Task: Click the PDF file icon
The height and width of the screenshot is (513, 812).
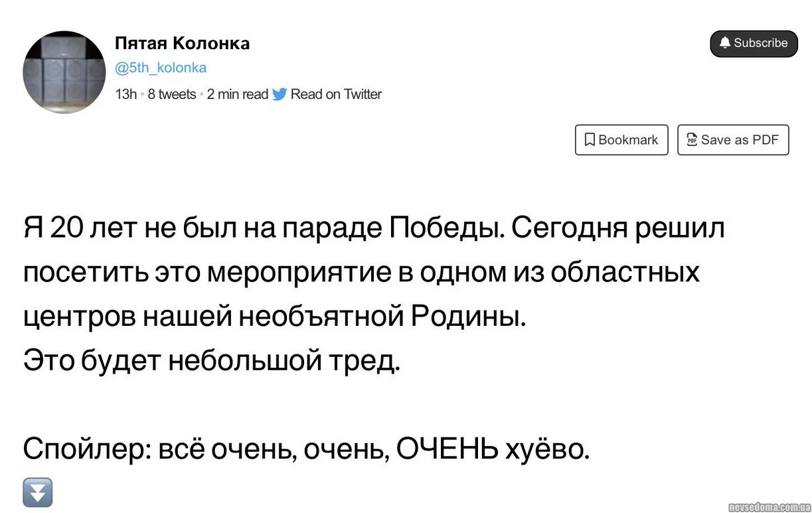Action: [x=692, y=140]
